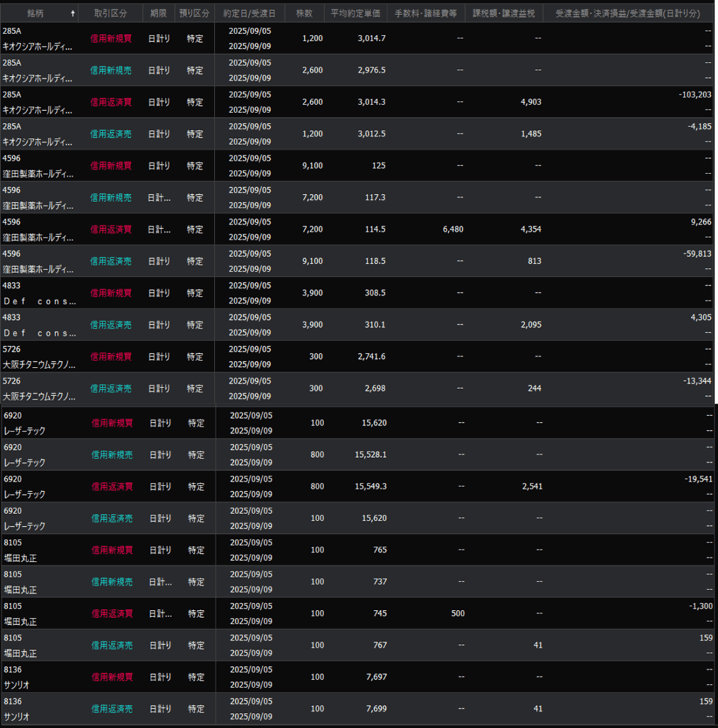The width and height of the screenshot is (718, 728).
Task: Click the average price 3,014.7 cell
Action: click(370, 38)
